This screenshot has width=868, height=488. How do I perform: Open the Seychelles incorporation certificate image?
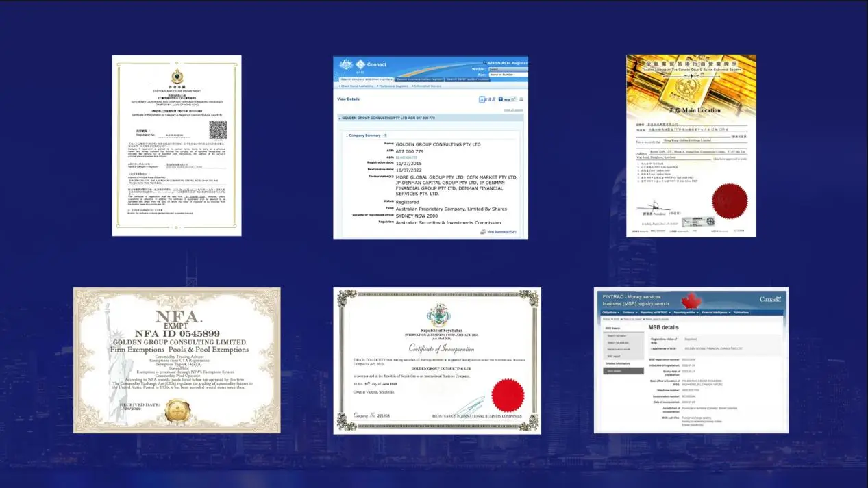437,361
